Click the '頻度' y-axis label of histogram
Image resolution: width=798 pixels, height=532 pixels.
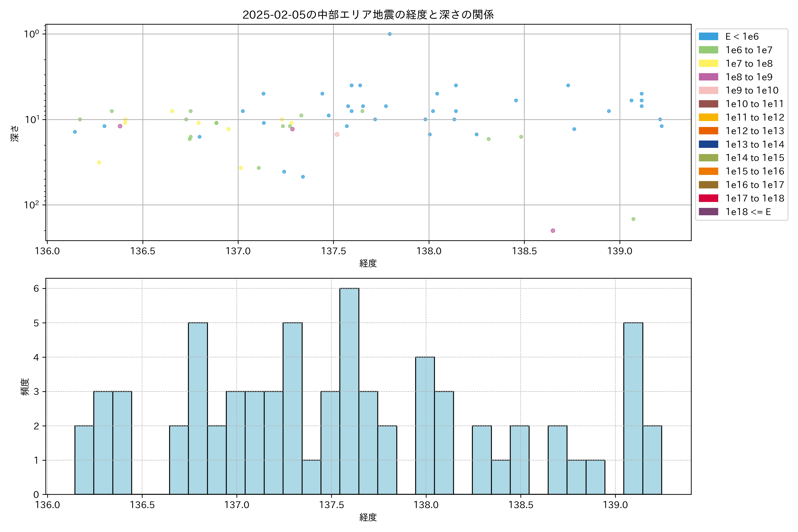(25, 387)
